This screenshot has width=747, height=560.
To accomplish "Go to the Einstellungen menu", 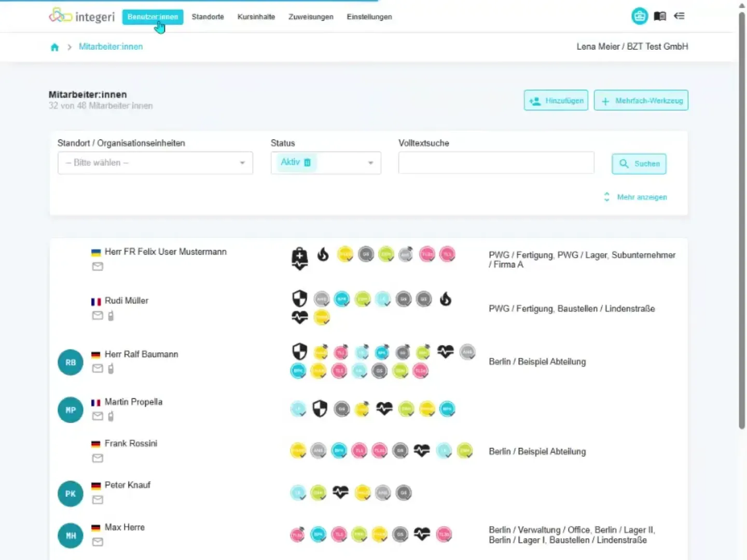I will pyautogui.click(x=369, y=17).
